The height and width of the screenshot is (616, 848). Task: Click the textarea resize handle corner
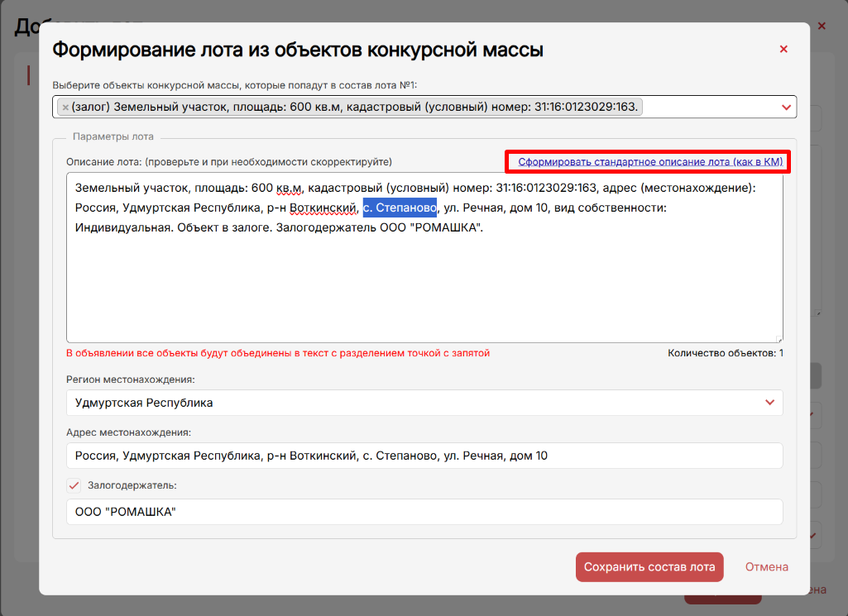779,338
